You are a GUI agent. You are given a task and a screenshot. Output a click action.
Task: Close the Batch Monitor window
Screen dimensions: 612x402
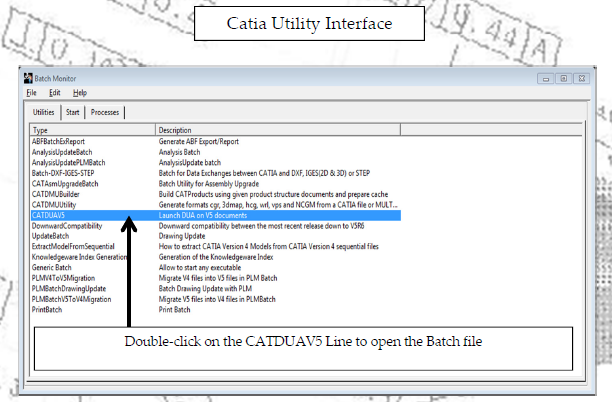(x=582, y=79)
